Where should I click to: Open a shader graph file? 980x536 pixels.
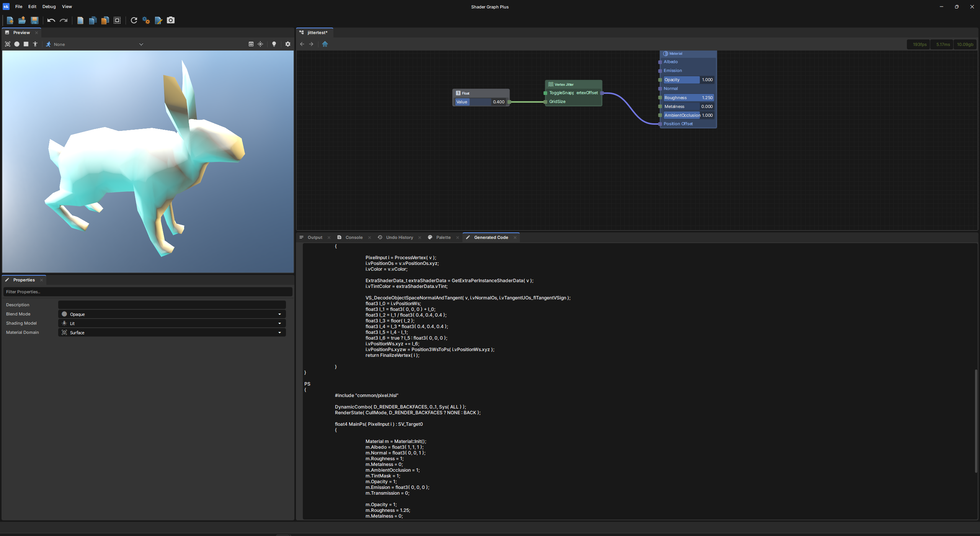click(x=22, y=20)
